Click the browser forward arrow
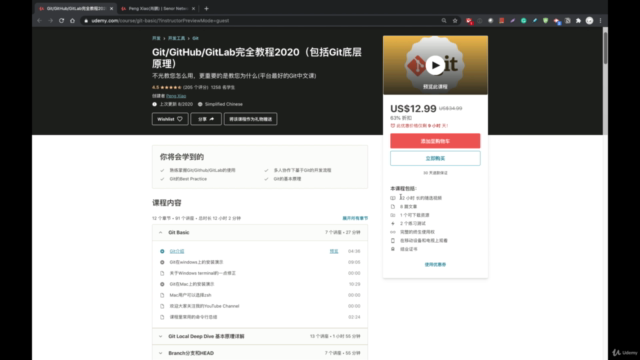Viewport: 640px width, 360px height. coord(50,20)
